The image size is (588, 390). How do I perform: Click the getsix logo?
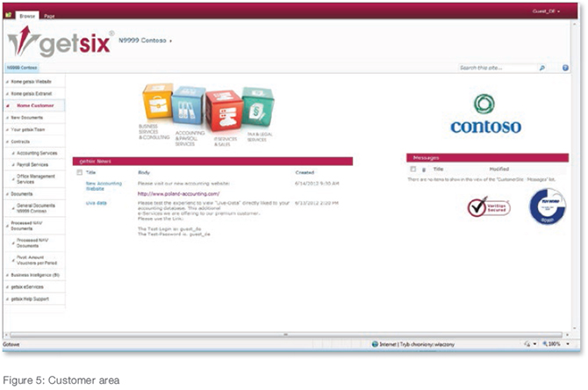point(60,42)
